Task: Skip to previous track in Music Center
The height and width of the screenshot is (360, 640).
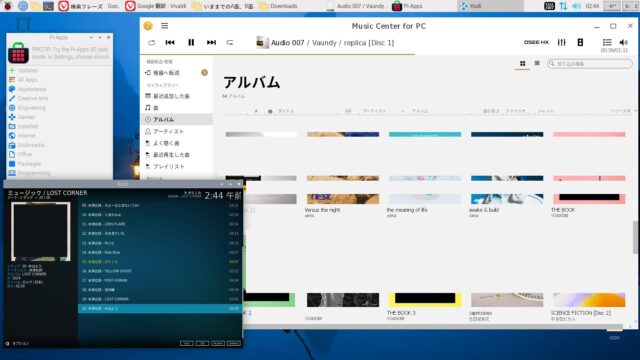Action: [x=170, y=42]
